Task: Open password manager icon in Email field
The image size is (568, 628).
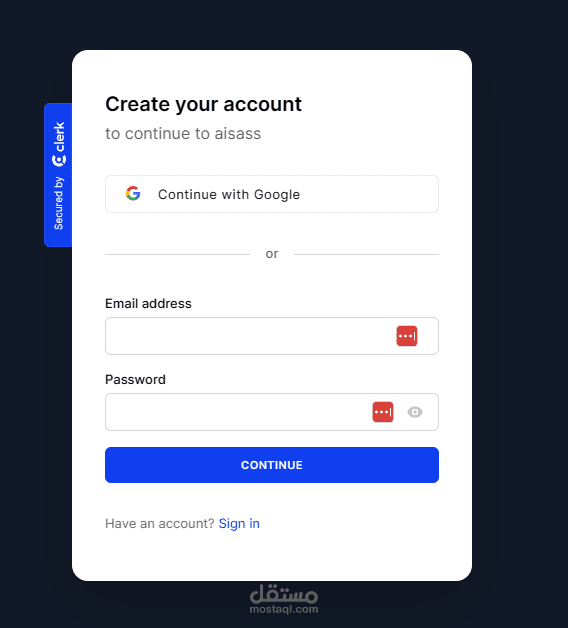Action: (x=407, y=336)
